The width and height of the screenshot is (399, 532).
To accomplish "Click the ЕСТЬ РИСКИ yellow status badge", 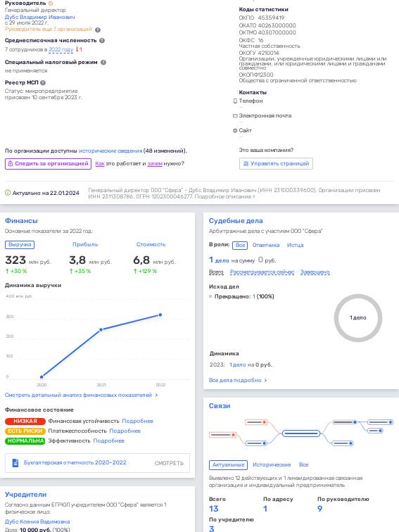I will 25,431.
